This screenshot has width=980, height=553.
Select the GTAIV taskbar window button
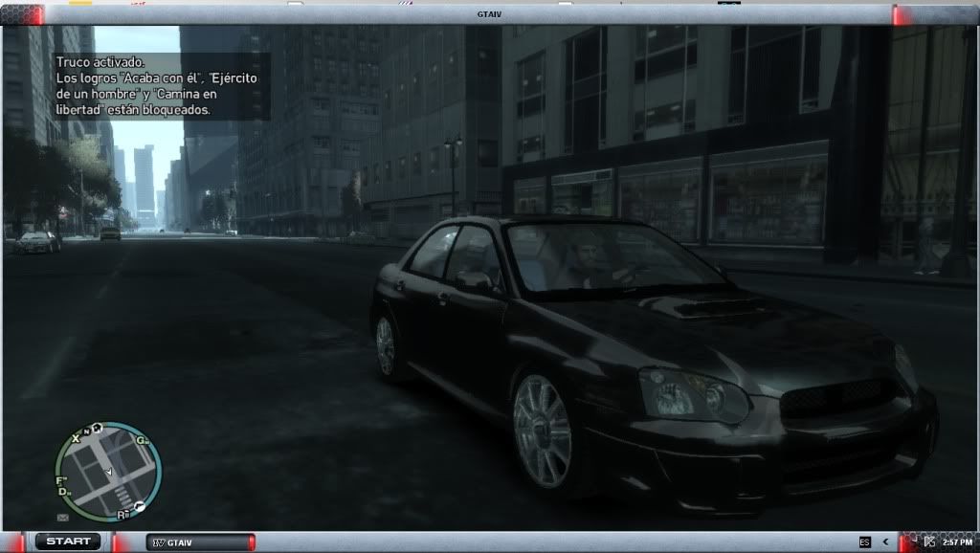200,542
